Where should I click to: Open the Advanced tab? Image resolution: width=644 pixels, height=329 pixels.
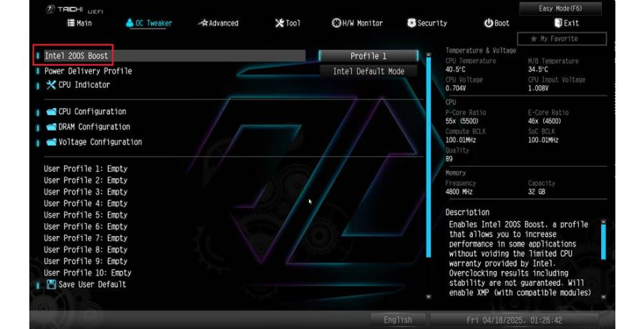[x=218, y=23]
